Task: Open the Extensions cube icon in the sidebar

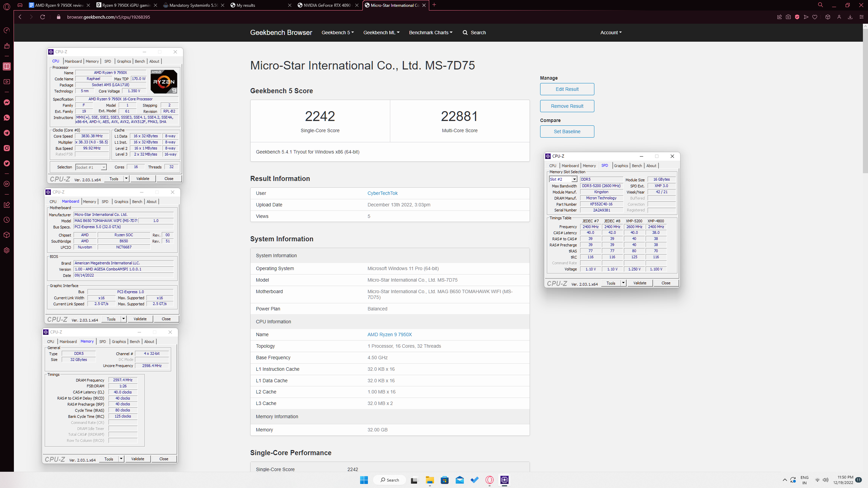Action: [7, 235]
